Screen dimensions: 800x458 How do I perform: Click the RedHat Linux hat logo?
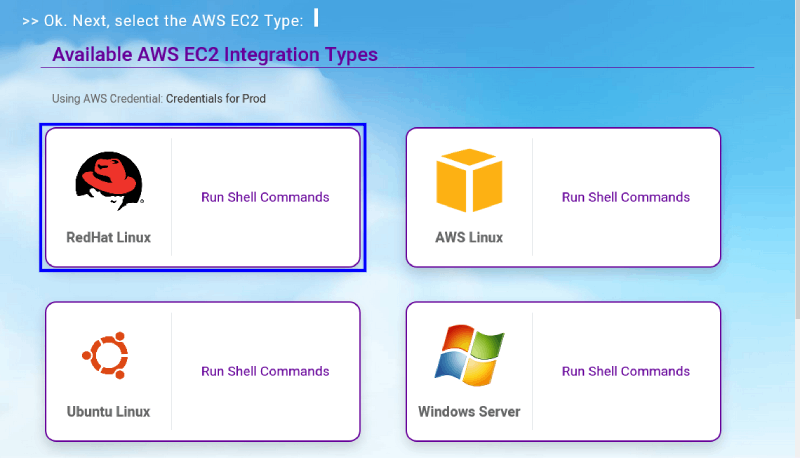pyautogui.click(x=109, y=181)
